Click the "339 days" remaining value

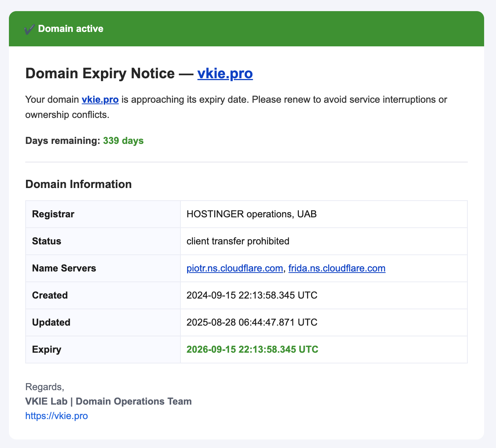[x=123, y=141]
